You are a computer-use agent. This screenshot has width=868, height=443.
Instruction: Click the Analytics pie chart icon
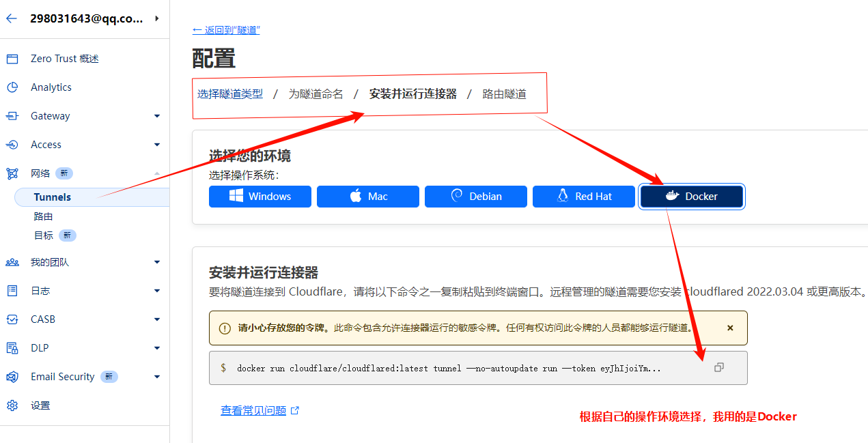(x=12, y=87)
